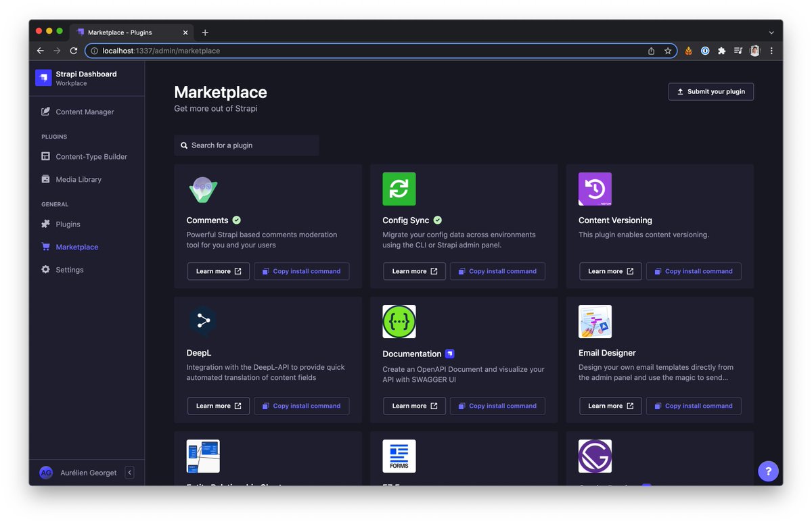812x524 pixels.
Task: Click the EZ Forms plugin logo
Action: [399, 456]
